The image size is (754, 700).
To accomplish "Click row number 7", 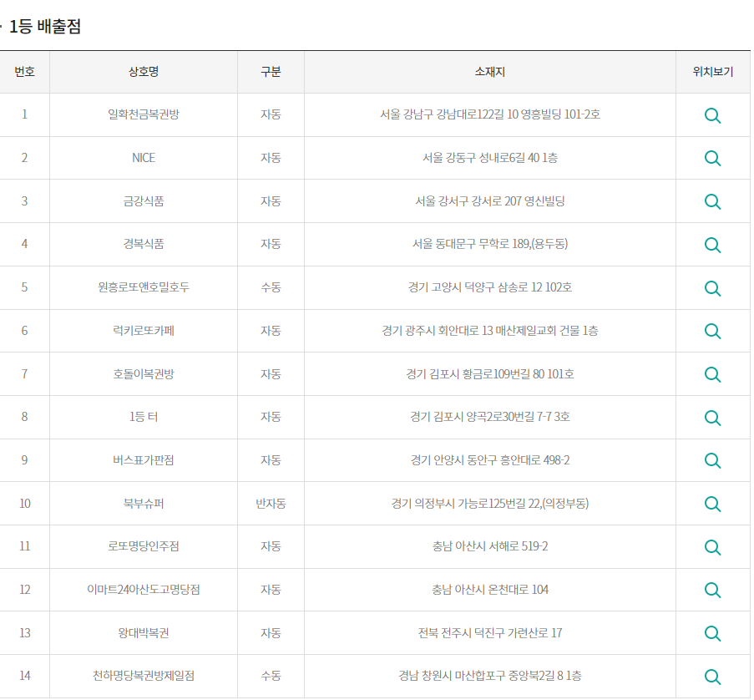I will click(x=24, y=374).
